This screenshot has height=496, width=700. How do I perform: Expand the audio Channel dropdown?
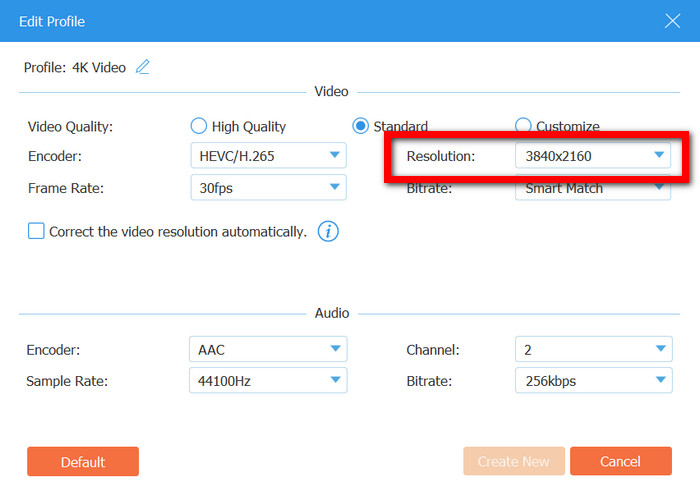592,350
